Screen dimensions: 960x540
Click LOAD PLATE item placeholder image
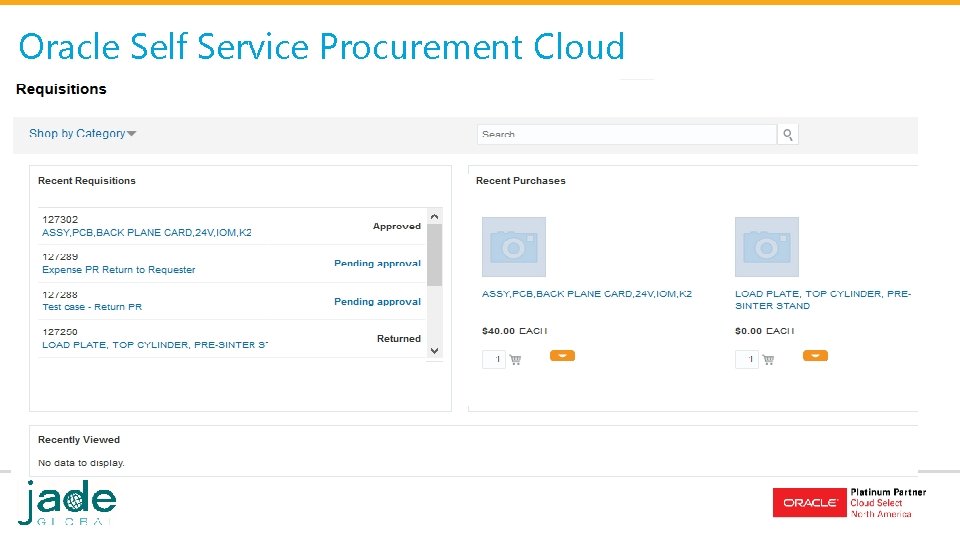(767, 247)
